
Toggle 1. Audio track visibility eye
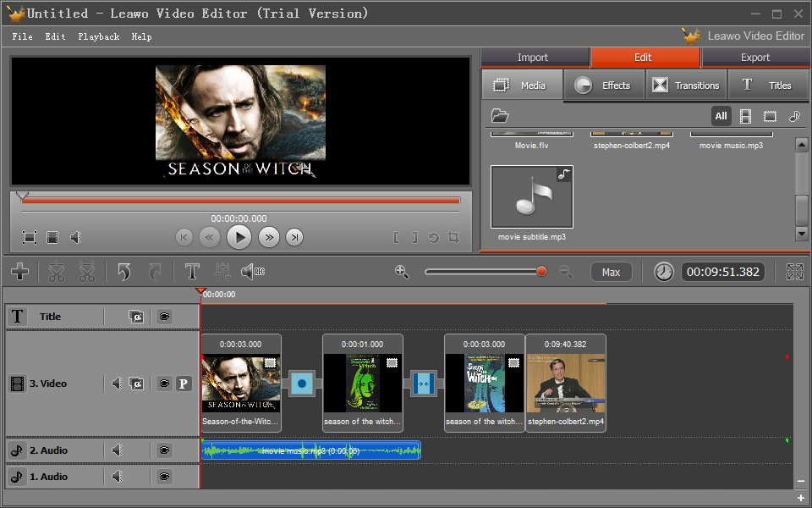pos(165,476)
